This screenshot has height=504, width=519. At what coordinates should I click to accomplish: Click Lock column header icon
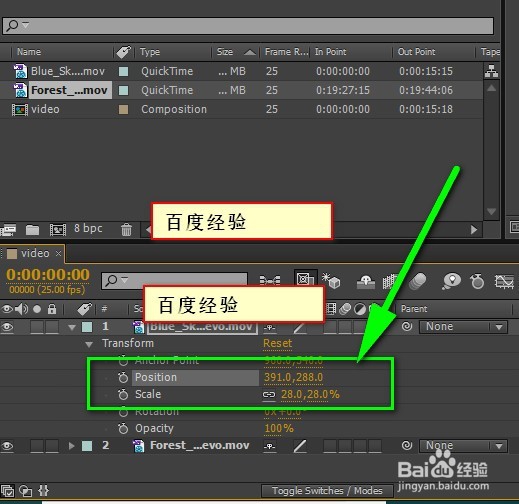(x=52, y=309)
